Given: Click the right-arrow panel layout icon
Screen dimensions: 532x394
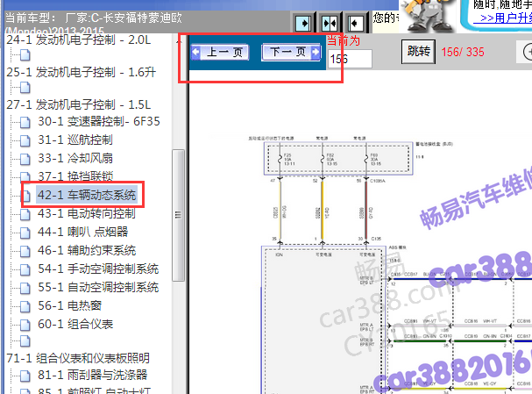Looking at the screenshot, I should coord(303,23).
